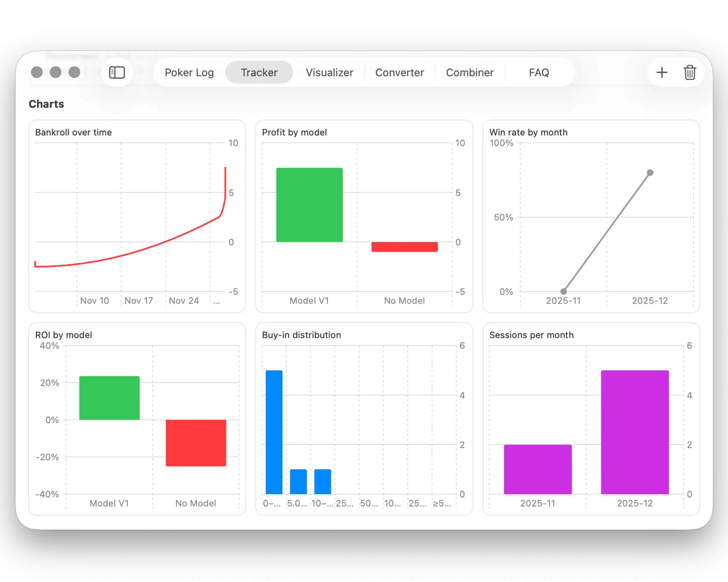Add a new session using the plus icon
This screenshot has height=582, width=728.
click(662, 72)
